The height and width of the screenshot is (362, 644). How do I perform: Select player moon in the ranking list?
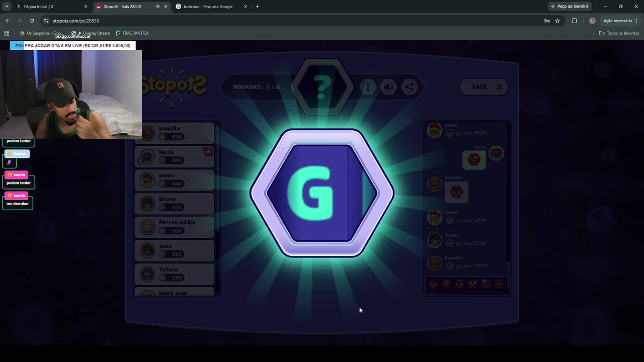tap(175, 180)
